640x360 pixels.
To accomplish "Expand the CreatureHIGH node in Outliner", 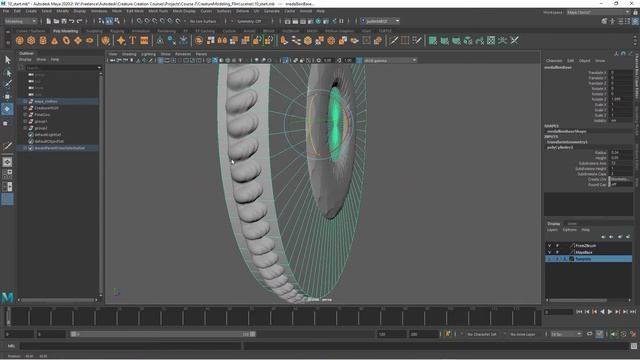I will pos(25,108).
